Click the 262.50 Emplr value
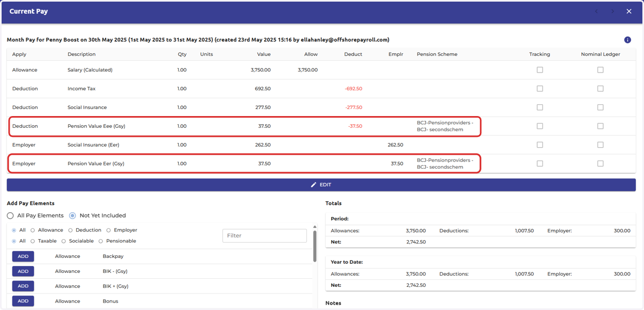Screen dimensions: 644x310 click(x=395, y=145)
